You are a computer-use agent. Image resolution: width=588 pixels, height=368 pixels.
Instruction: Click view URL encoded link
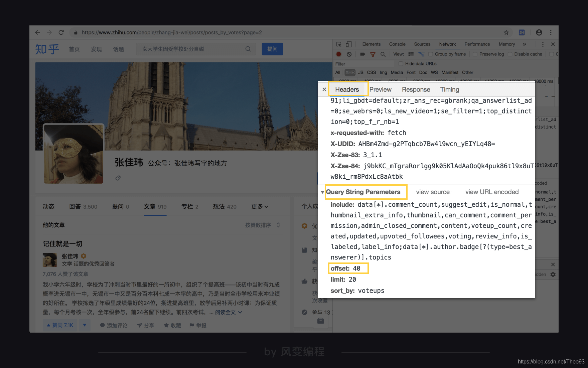click(x=492, y=192)
